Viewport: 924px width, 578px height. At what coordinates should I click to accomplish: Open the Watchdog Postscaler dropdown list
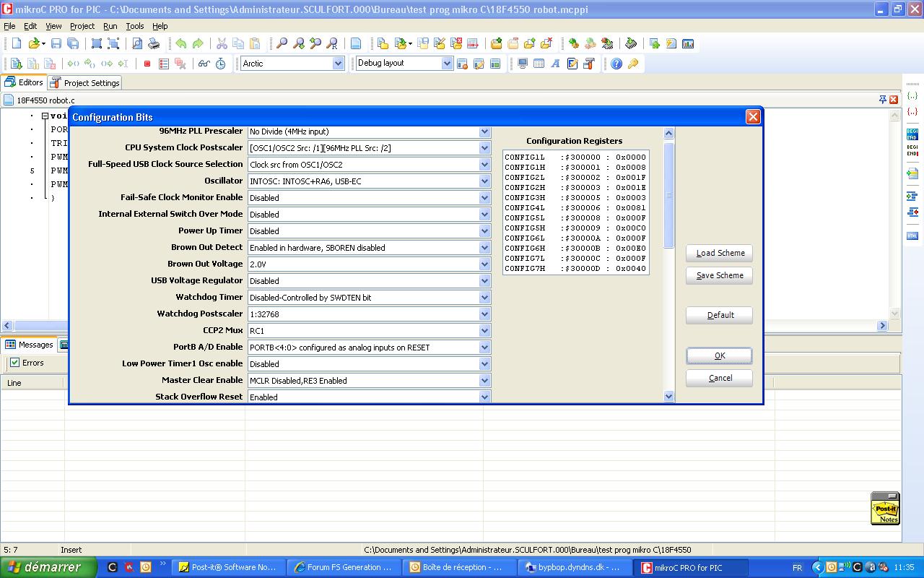(484, 314)
